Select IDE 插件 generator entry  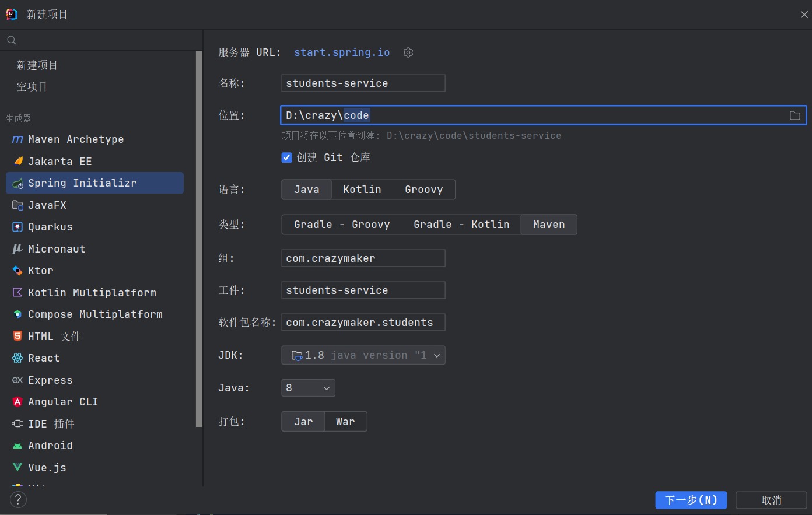pyautogui.click(x=94, y=423)
